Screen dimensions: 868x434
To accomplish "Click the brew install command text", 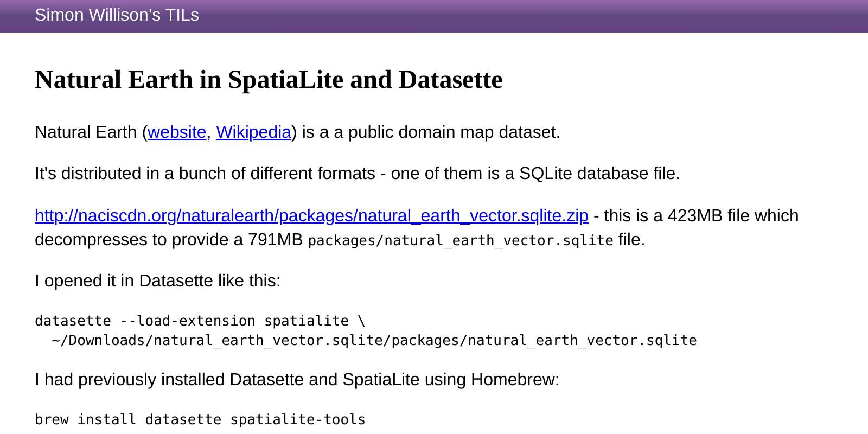I will click(x=200, y=419).
